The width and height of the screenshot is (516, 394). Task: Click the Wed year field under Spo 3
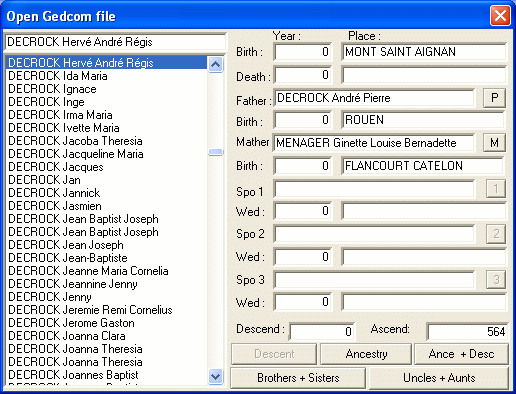[303, 302]
